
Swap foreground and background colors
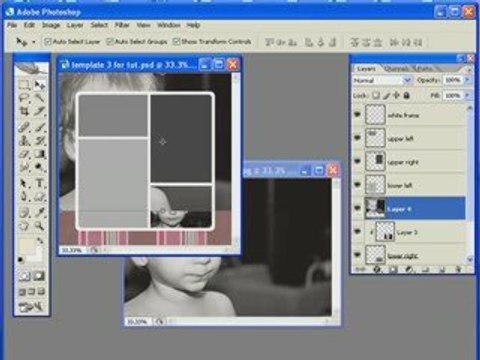coord(40,240)
